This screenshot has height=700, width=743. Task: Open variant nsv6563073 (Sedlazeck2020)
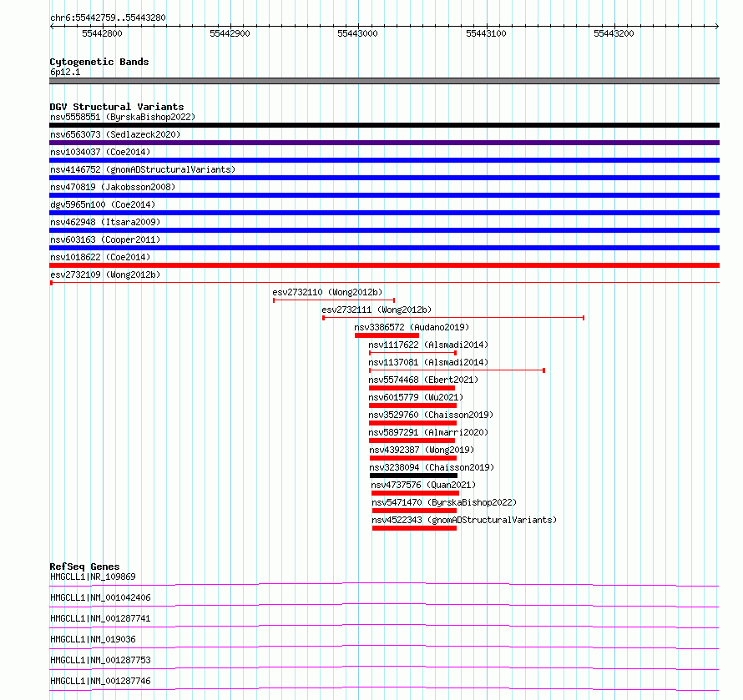(x=115, y=134)
